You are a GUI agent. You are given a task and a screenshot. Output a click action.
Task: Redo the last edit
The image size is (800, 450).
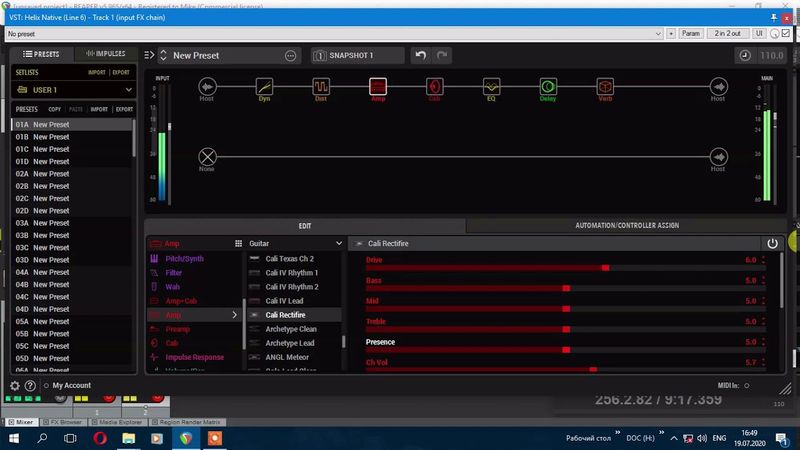442,55
